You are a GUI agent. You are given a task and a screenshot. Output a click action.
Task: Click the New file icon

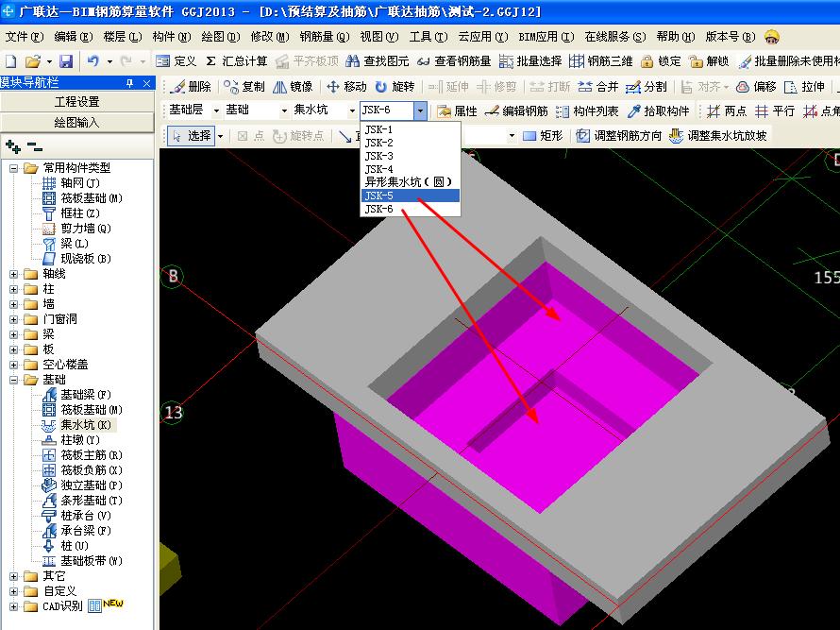tap(11, 61)
